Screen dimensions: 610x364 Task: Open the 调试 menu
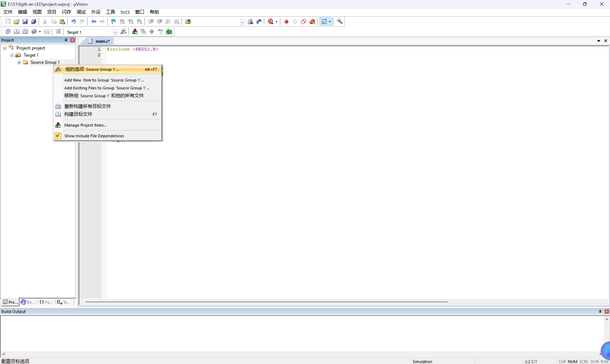coord(81,12)
